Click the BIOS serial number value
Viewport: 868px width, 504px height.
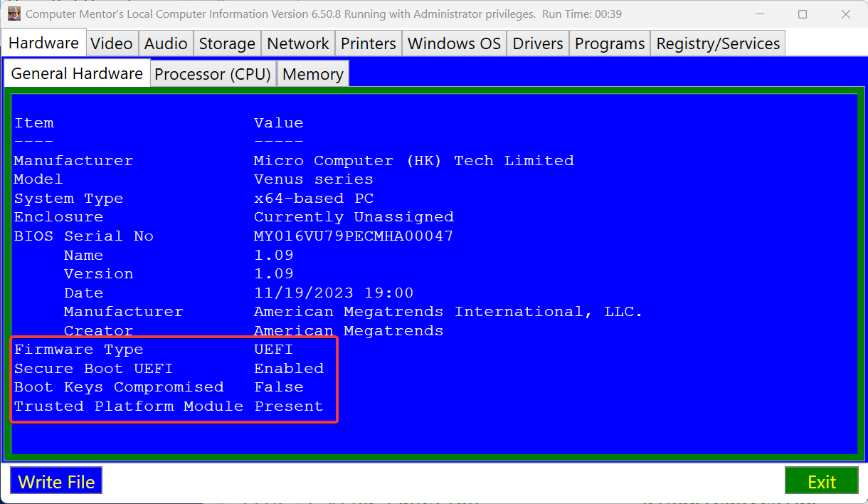click(x=354, y=236)
